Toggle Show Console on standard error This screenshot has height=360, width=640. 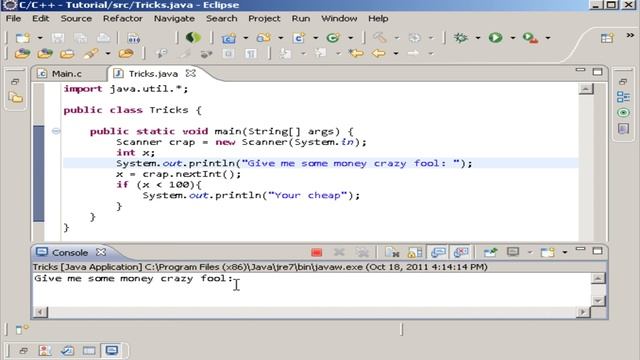point(461,253)
